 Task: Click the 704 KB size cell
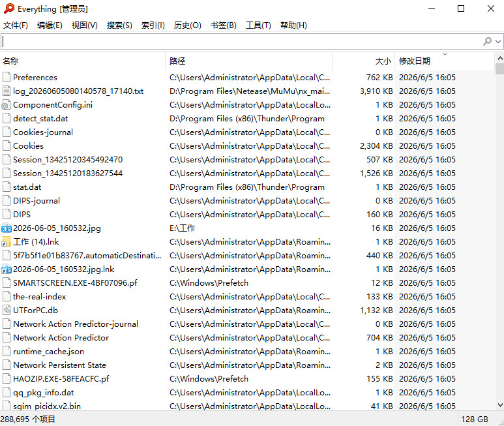click(379, 337)
